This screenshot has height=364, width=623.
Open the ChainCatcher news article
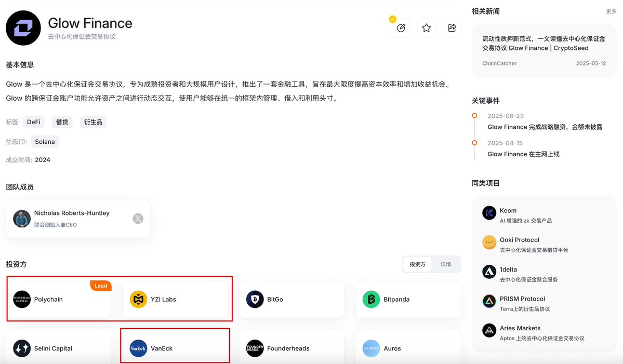coord(544,50)
